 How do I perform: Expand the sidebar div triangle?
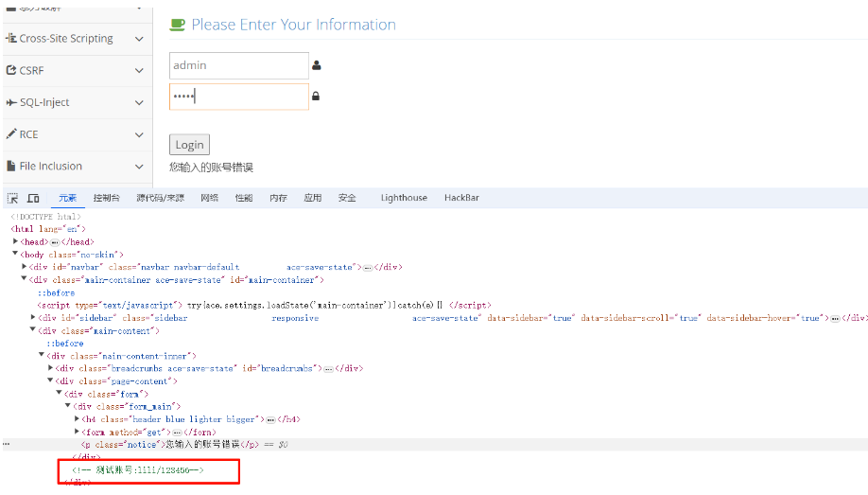point(33,317)
